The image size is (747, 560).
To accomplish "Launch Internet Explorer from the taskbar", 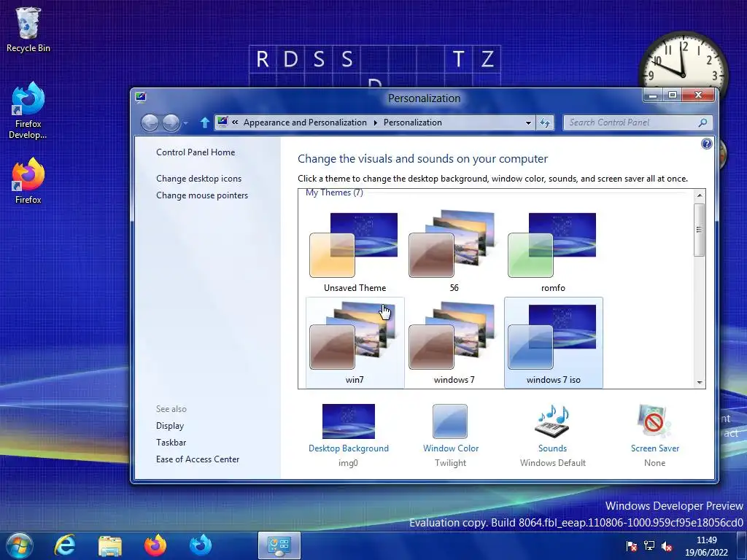I will tap(64, 545).
